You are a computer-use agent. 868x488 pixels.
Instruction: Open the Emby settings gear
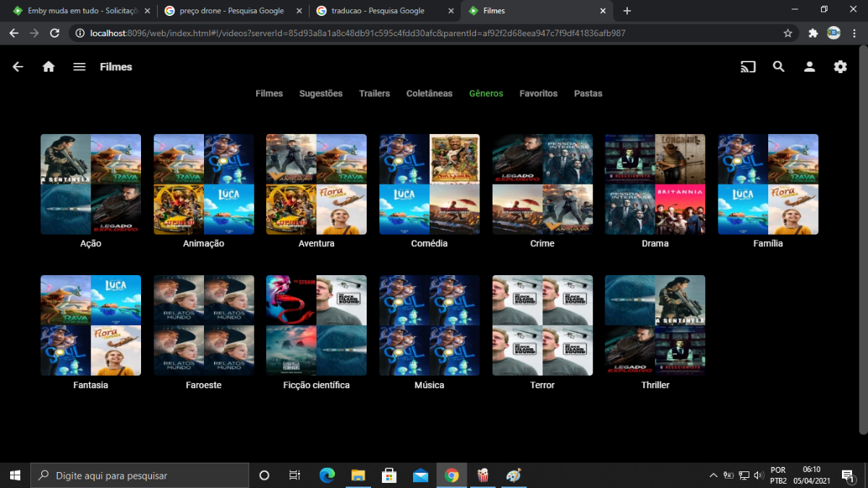(840, 67)
